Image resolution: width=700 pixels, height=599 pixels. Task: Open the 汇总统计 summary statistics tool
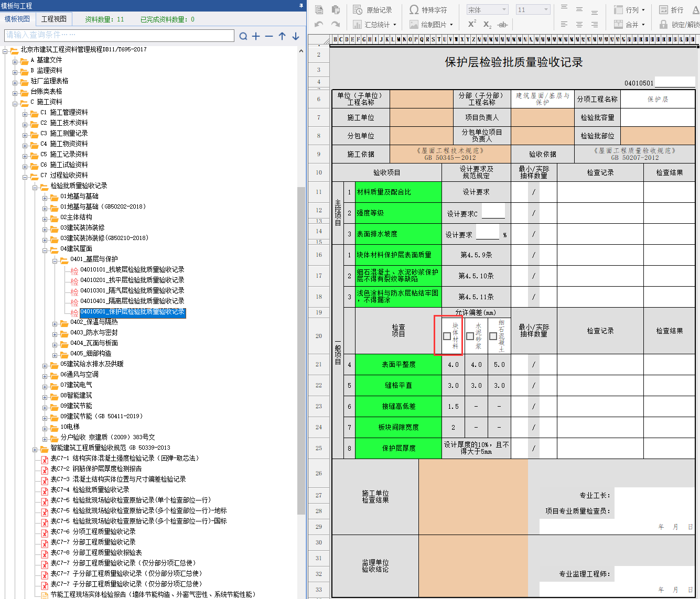[x=374, y=25]
